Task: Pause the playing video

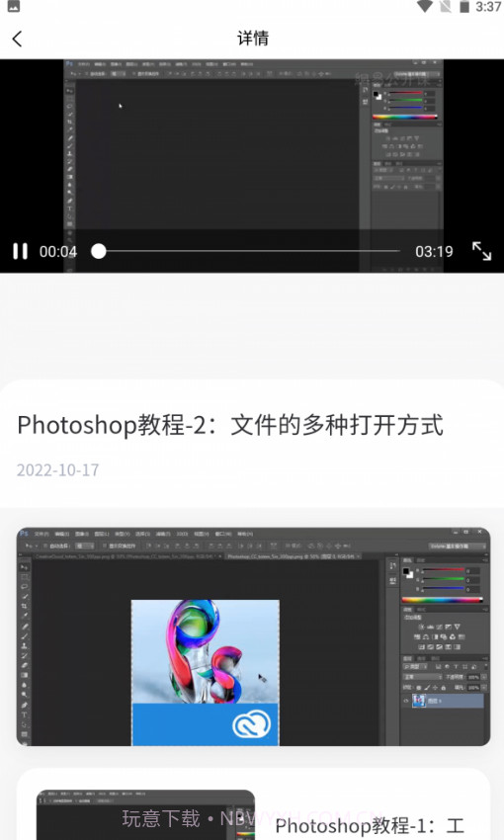Action: (21, 251)
